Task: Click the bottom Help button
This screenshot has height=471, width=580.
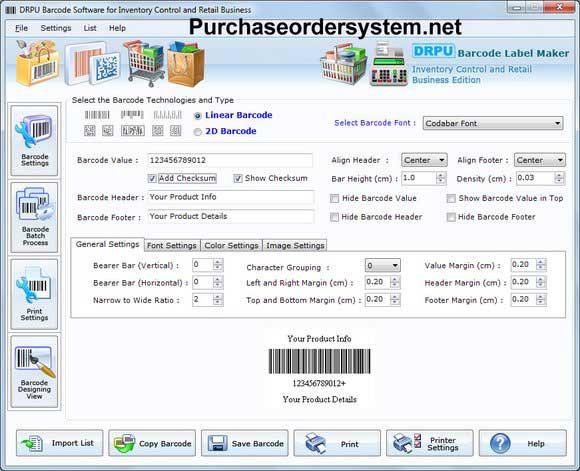Action: pos(523,443)
